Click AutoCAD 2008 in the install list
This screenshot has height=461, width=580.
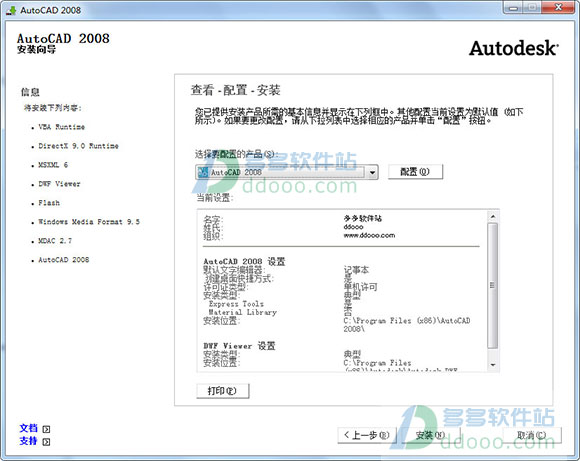click(64, 260)
